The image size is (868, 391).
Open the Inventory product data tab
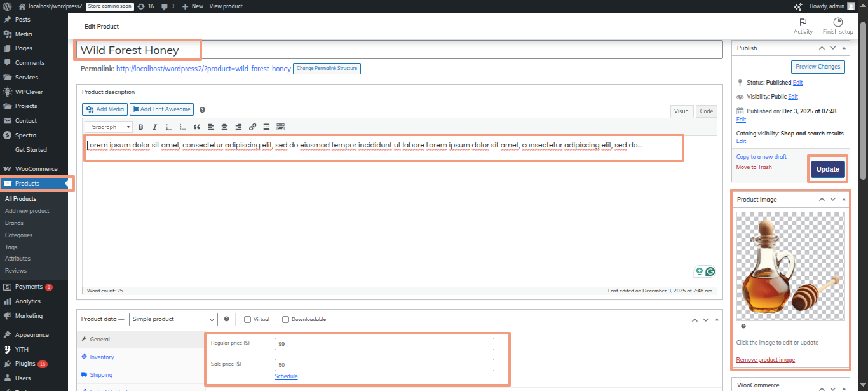(x=102, y=357)
